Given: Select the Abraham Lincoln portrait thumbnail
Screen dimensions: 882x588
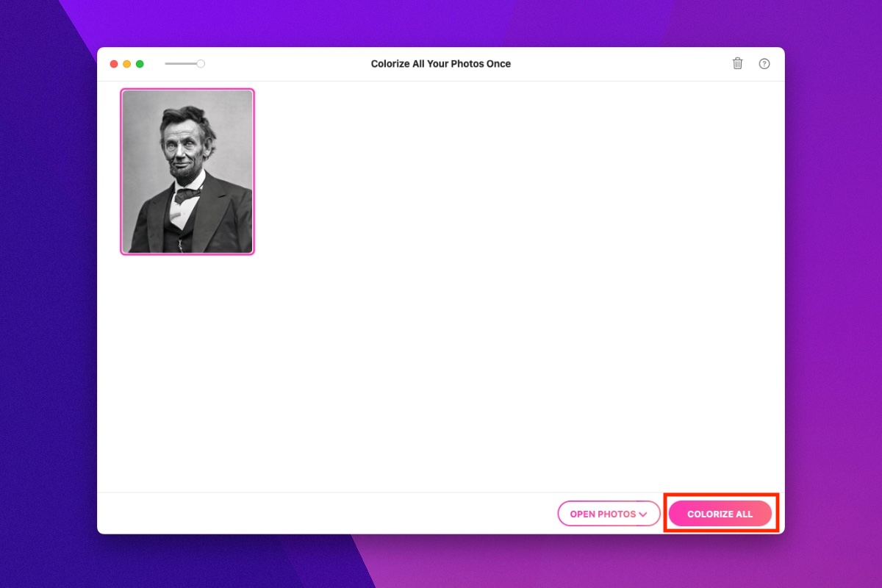Looking at the screenshot, I should point(187,171).
